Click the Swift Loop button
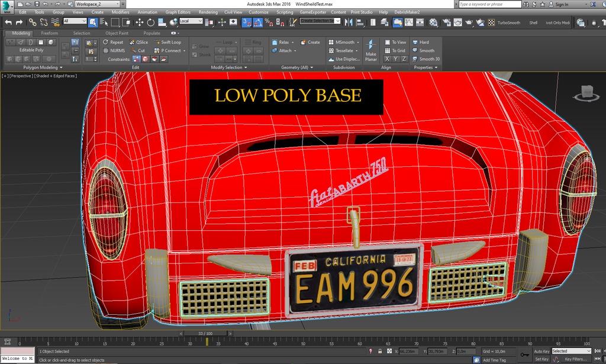Image resolution: width=606 pixels, height=364 pixels. coord(167,42)
